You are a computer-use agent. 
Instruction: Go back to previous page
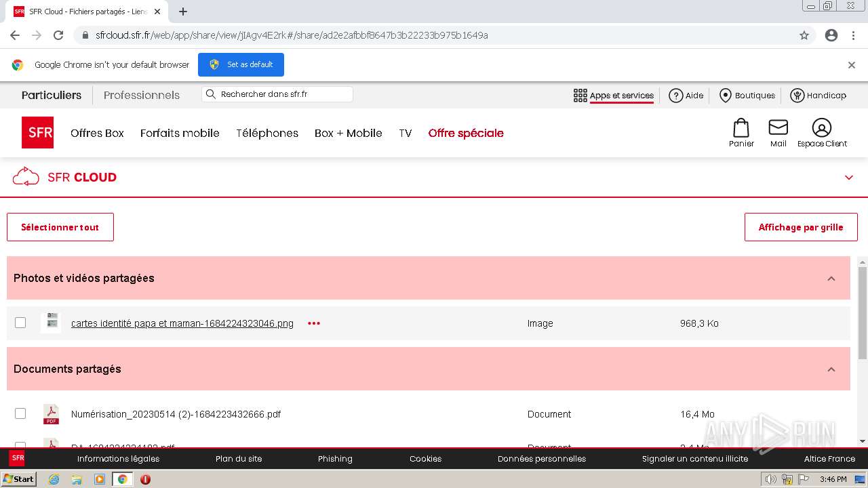[x=15, y=35]
